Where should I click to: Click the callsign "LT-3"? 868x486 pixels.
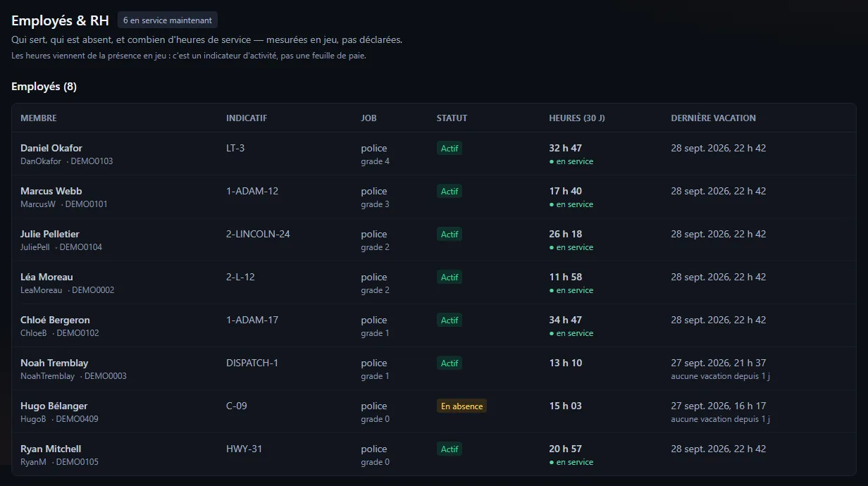click(235, 148)
